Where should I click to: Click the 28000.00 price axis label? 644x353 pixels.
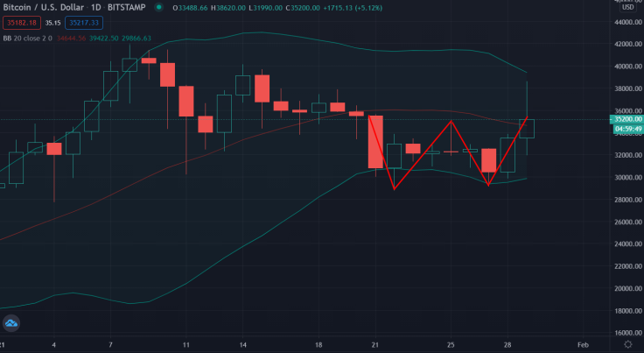(x=628, y=200)
